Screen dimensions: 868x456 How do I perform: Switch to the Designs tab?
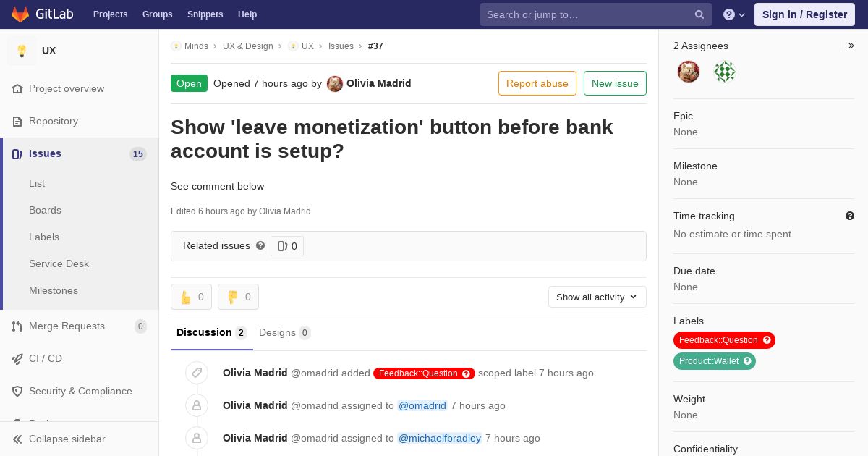(284, 332)
